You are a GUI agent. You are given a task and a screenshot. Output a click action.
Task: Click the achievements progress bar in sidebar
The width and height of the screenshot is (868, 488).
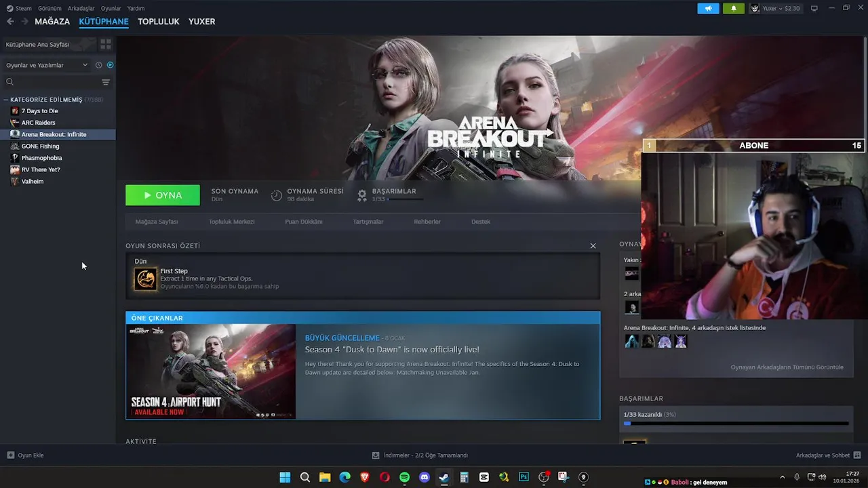click(x=736, y=424)
